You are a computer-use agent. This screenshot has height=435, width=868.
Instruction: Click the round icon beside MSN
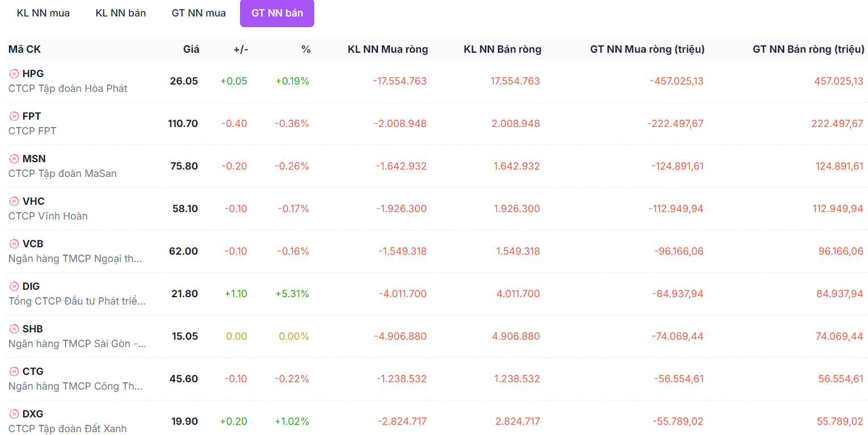pos(14,159)
